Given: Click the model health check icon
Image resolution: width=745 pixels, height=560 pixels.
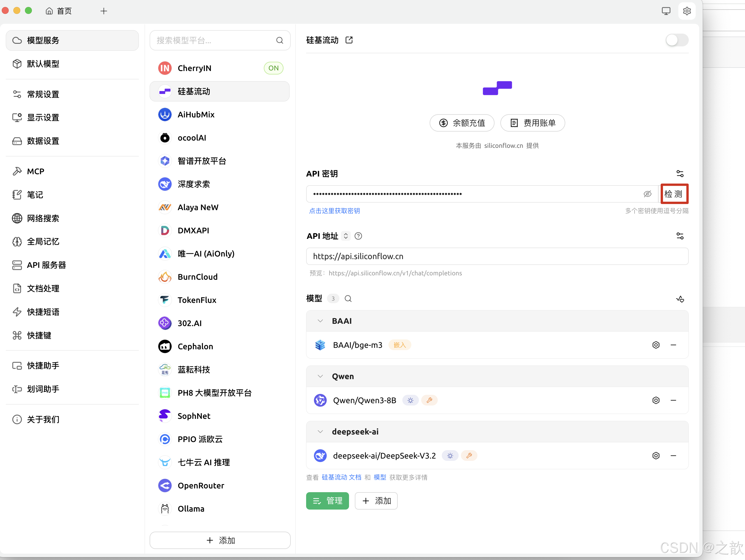Looking at the screenshot, I should 680,299.
